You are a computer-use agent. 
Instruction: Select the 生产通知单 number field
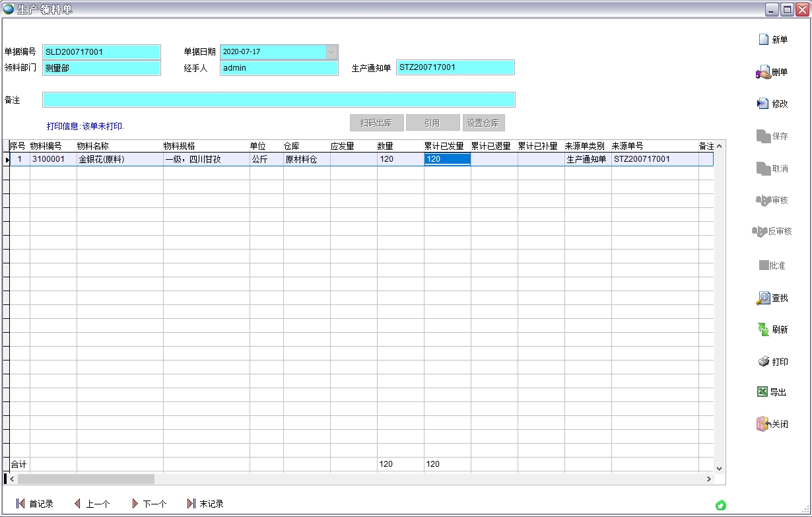[455, 67]
